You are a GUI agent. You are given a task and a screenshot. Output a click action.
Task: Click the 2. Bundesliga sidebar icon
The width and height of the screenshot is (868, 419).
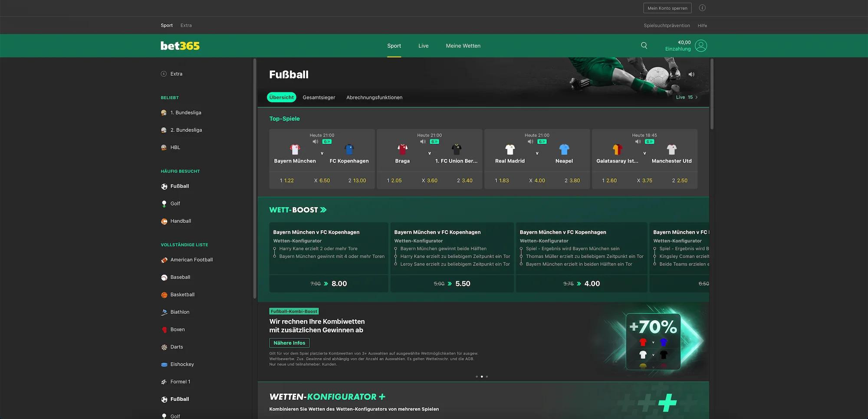[x=164, y=130]
